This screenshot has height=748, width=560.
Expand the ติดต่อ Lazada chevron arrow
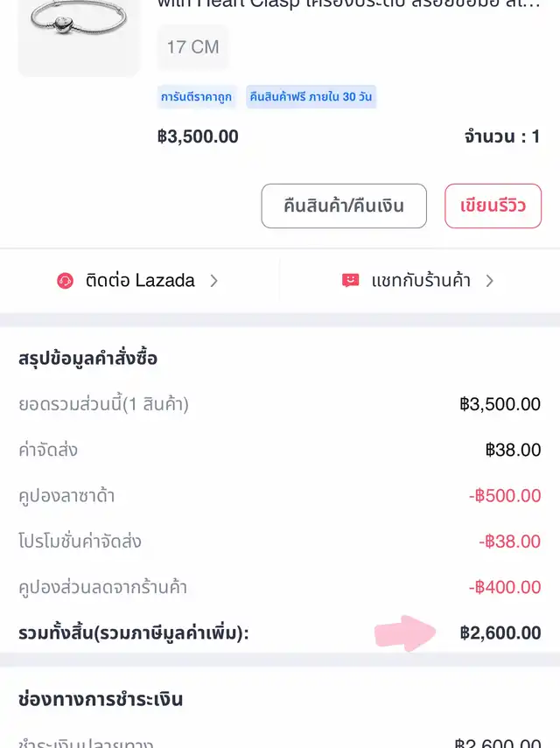click(214, 281)
